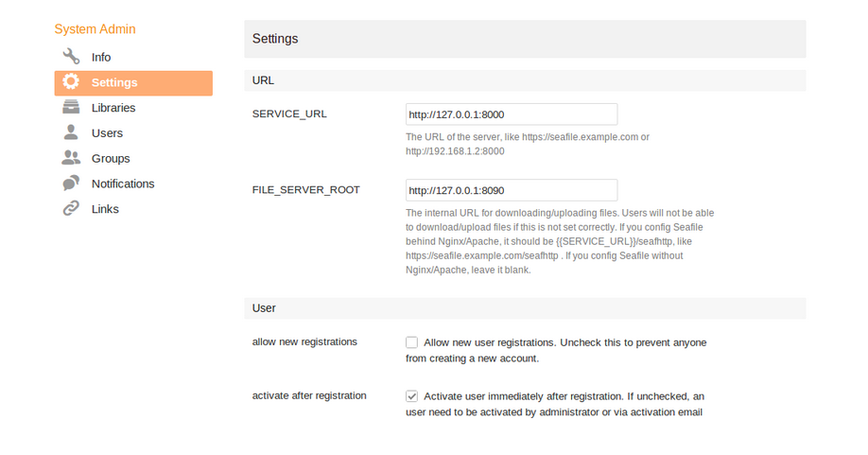
Task: Click the Settings page title bar
Action: (x=524, y=39)
